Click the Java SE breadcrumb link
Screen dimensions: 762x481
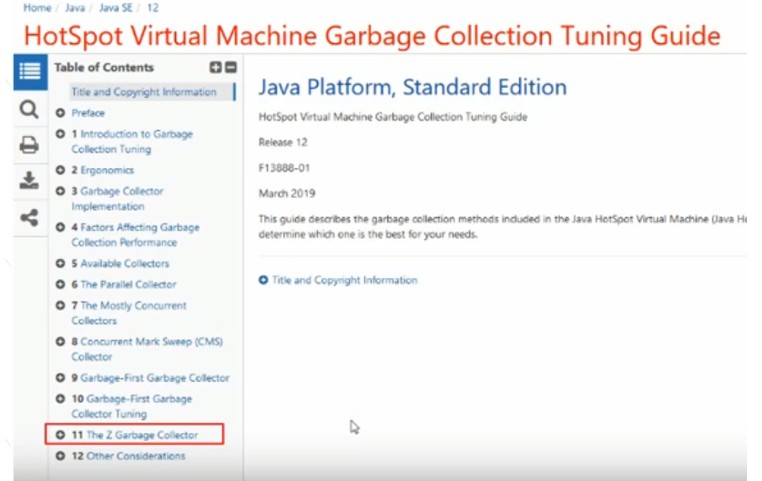click(116, 8)
